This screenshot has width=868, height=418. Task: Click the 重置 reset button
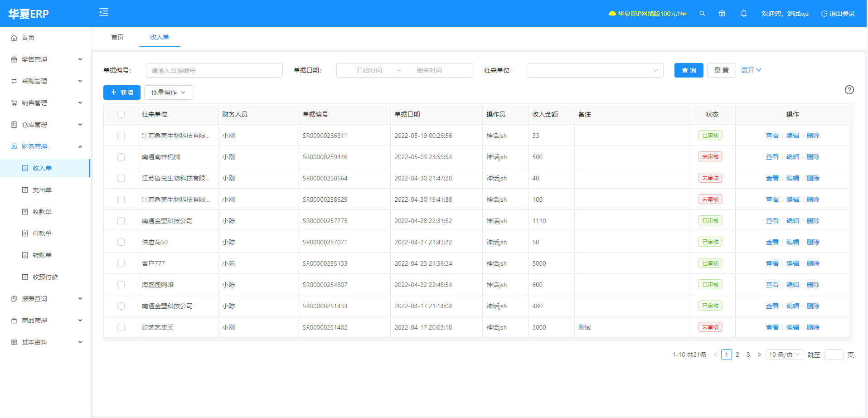(x=722, y=70)
